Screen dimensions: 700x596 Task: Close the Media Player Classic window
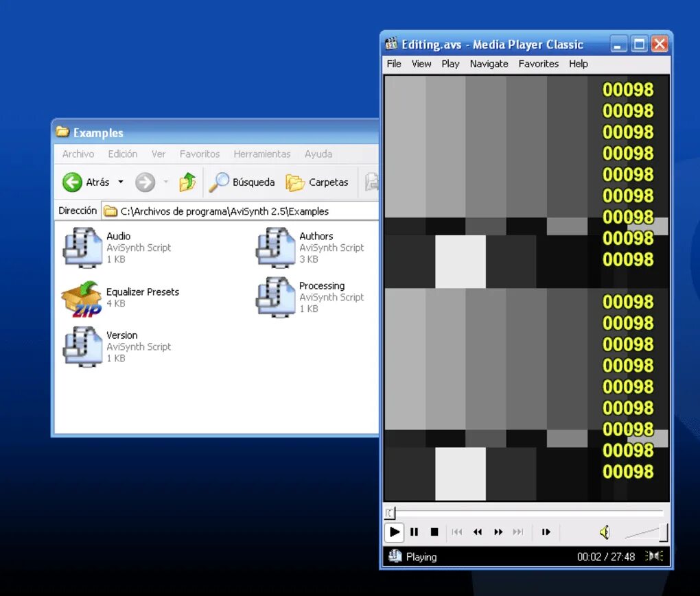(660, 44)
